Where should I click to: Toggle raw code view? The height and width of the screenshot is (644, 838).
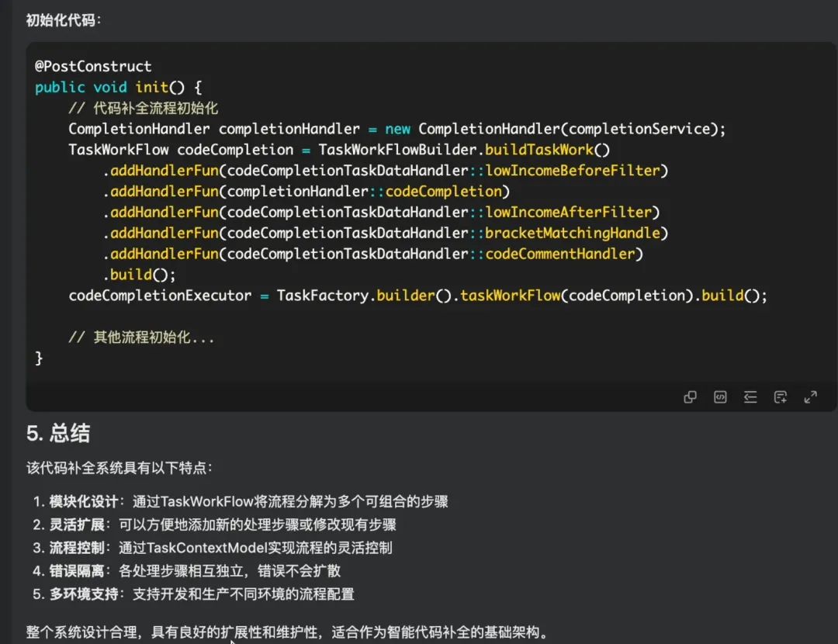click(719, 397)
